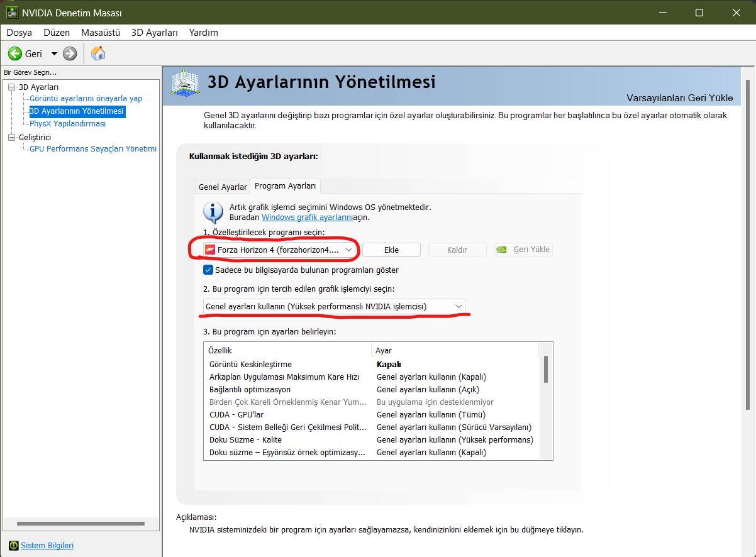Viewport: 756px width, 557px height.
Task: Open the Masaüstü menu
Action: click(x=101, y=33)
